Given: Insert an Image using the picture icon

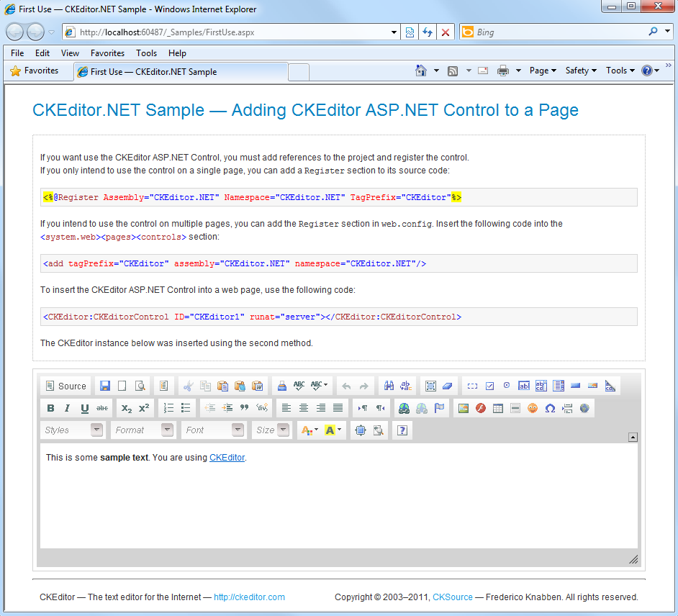Looking at the screenshot, I should [463, 408].
